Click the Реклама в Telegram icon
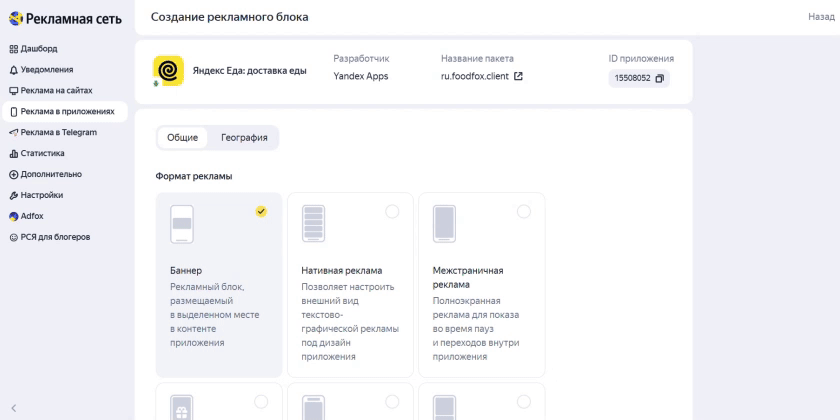840x420 pixels. pyautogui.click(x=13, y=133)
